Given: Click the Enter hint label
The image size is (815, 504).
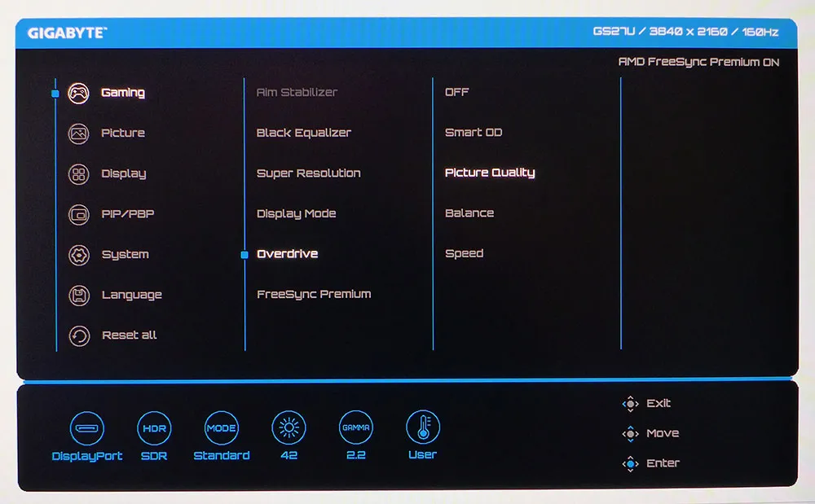Looking at the screenshot, I should pos(663,463).
